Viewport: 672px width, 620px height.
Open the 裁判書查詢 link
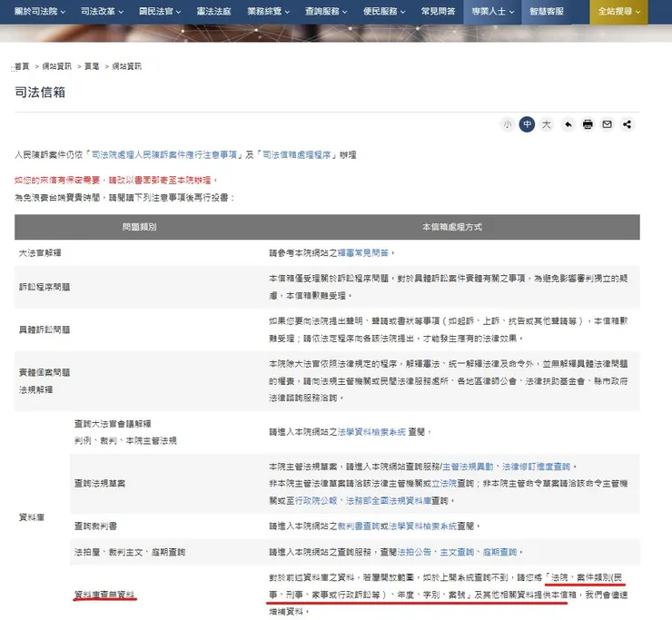(x=359, y=526)
